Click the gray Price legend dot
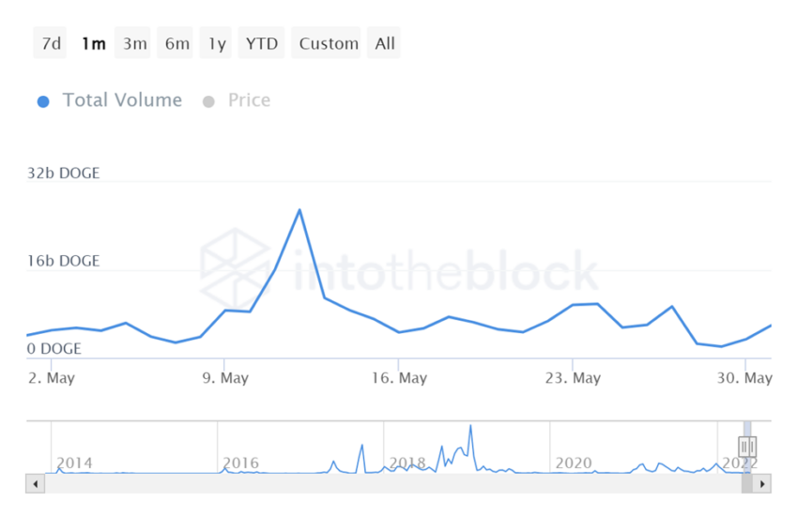The image size is (798, 532). [x=208, y=101]
